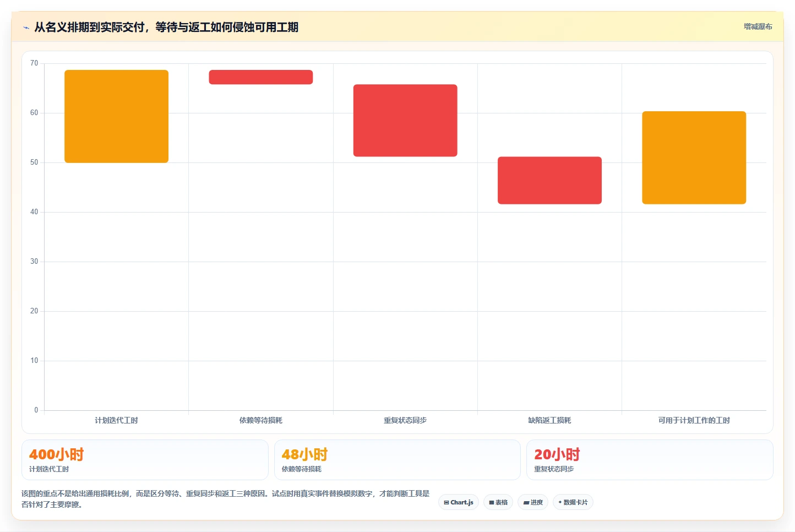Click the red 重复状态同步 bar
This screenshot has height=532, width=795.
[405, 121]
